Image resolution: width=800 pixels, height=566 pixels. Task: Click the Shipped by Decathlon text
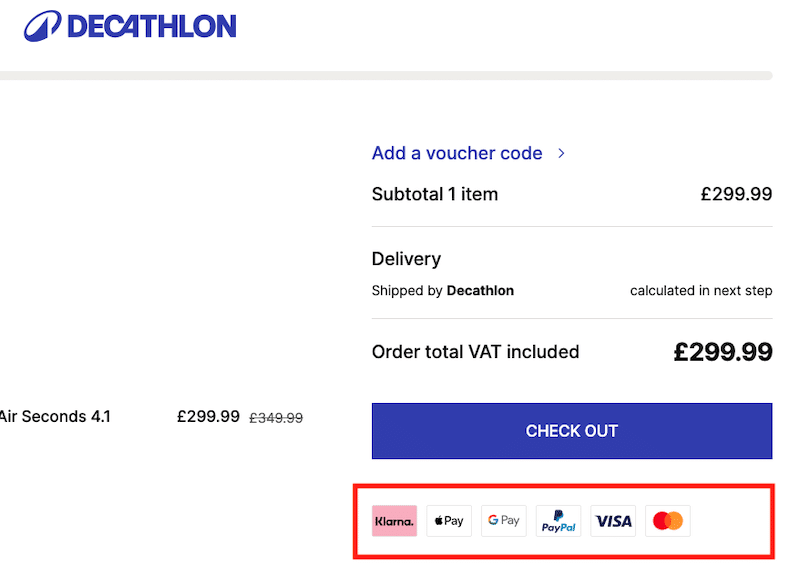coord(442,291)
